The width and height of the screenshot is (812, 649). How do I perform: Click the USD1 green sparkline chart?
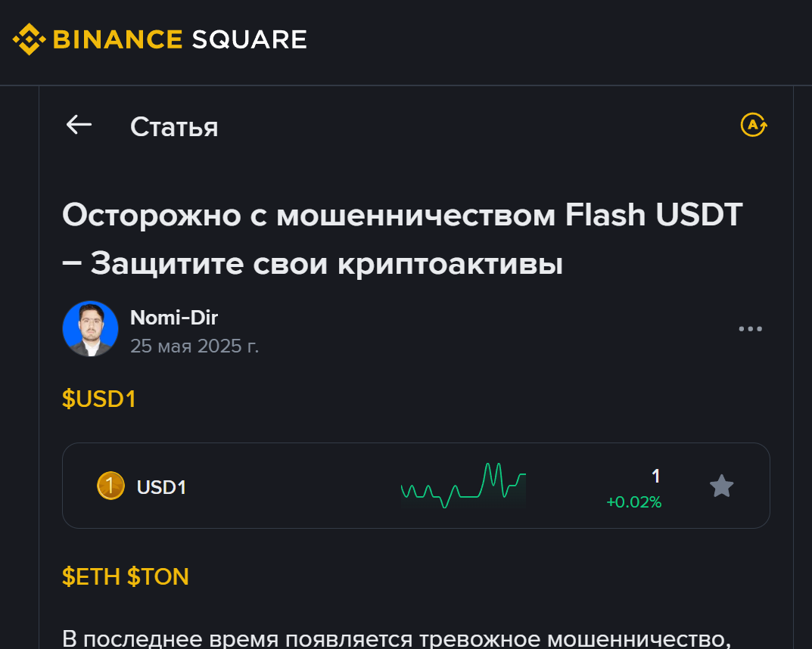[462, 485]
